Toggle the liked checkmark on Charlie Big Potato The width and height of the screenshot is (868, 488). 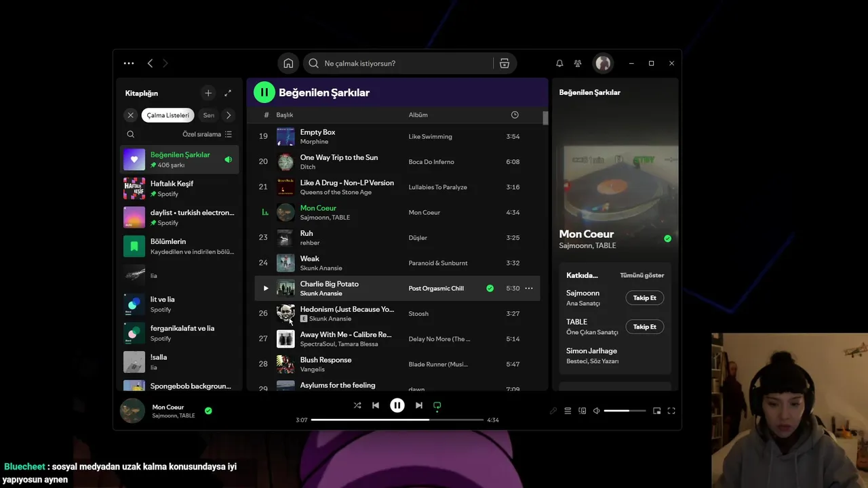(490, 288)
